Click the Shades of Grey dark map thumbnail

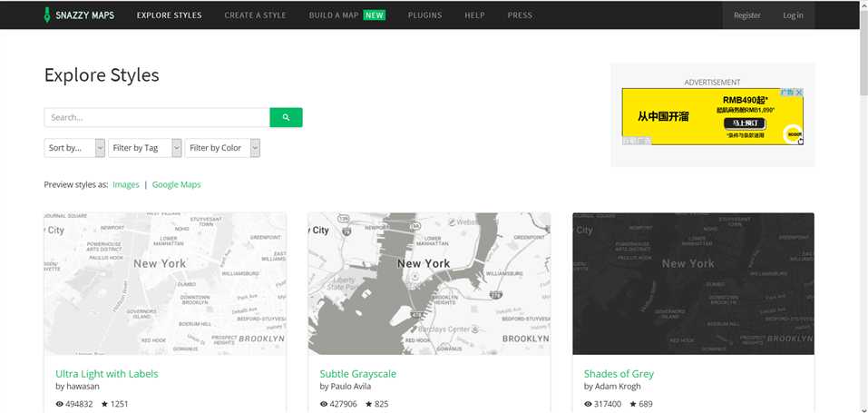[x=693, y=284]
